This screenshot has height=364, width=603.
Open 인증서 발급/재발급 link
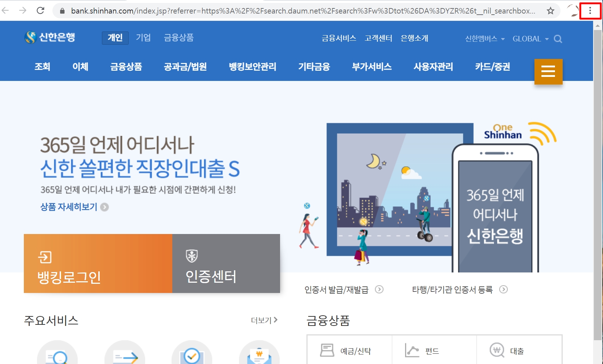(337, 290)
